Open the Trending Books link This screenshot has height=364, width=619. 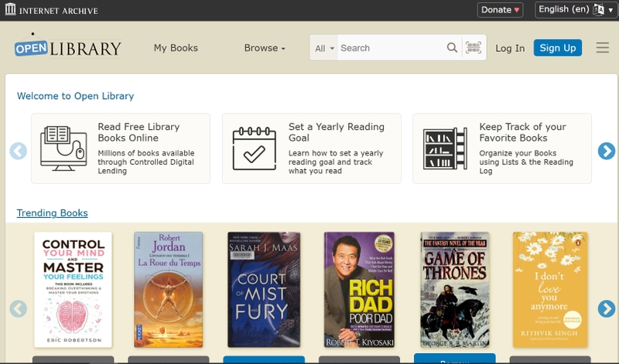[52, 213]
